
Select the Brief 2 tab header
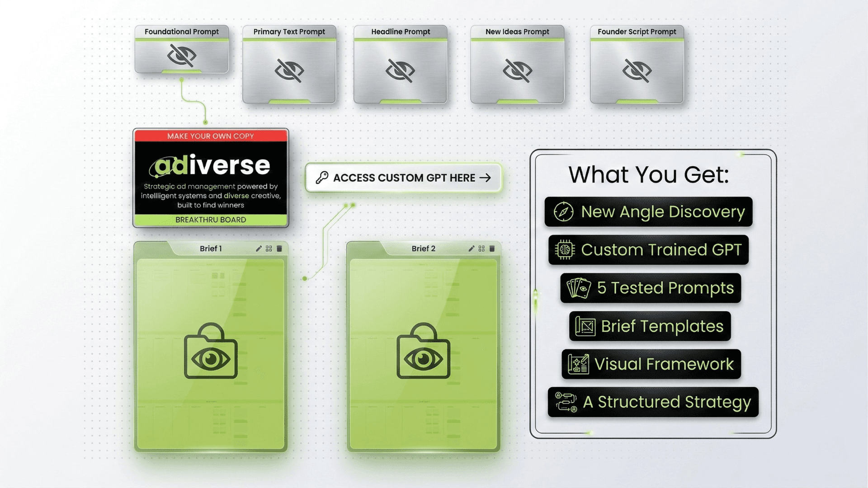coord(423,249)
